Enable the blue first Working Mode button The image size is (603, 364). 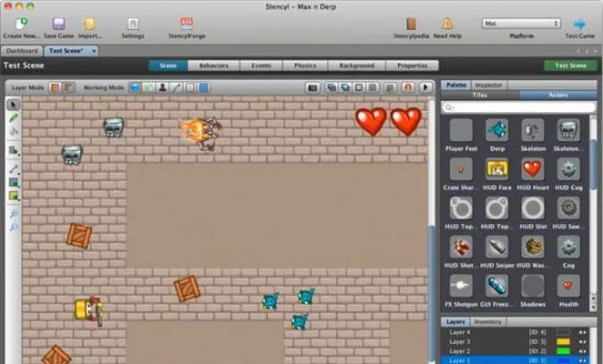135,87
